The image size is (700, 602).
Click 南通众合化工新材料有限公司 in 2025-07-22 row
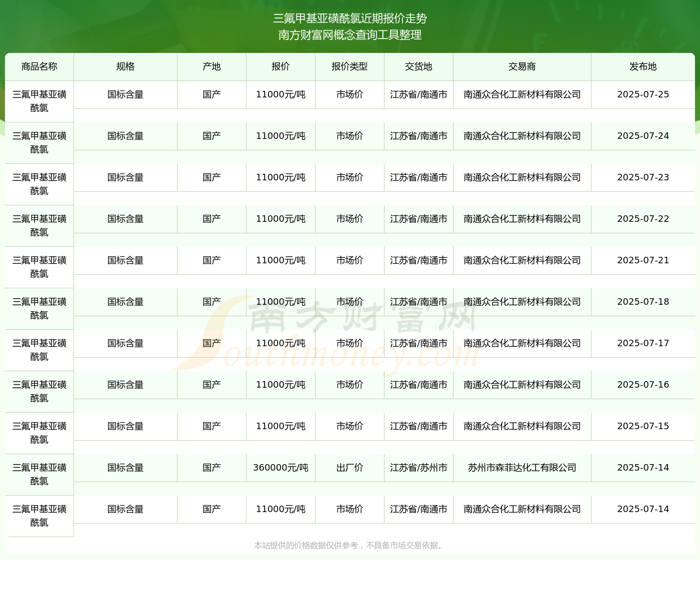(x=522, y=219)
